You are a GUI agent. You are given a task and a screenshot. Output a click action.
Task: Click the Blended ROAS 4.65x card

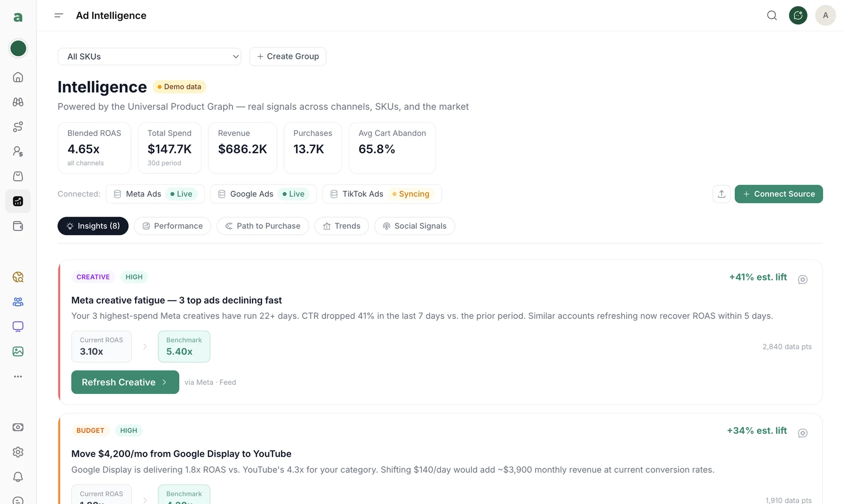94,148
